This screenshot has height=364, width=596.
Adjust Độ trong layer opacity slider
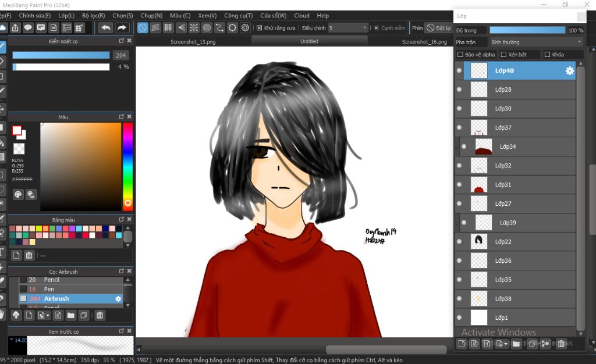tap(527, 30)
